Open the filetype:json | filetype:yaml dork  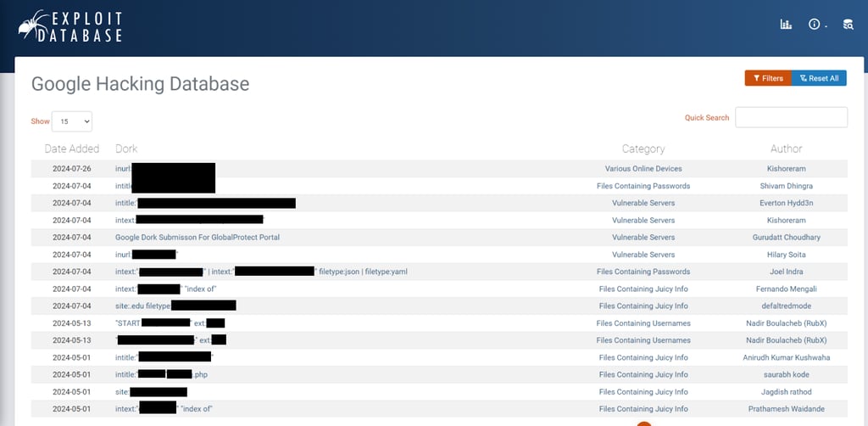[261, 272]
